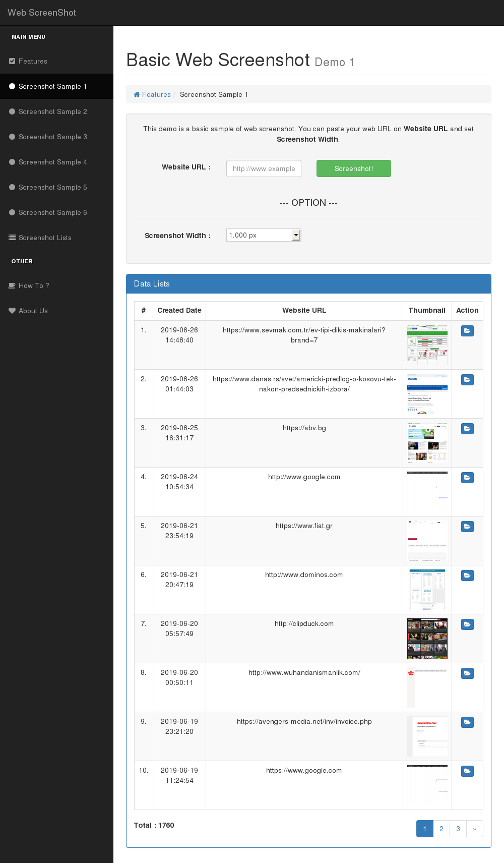Image resolution: width=504 pixels, height=863 pixels.
Task: Open the dominos.com thumbnail
Action: (427, 590)
